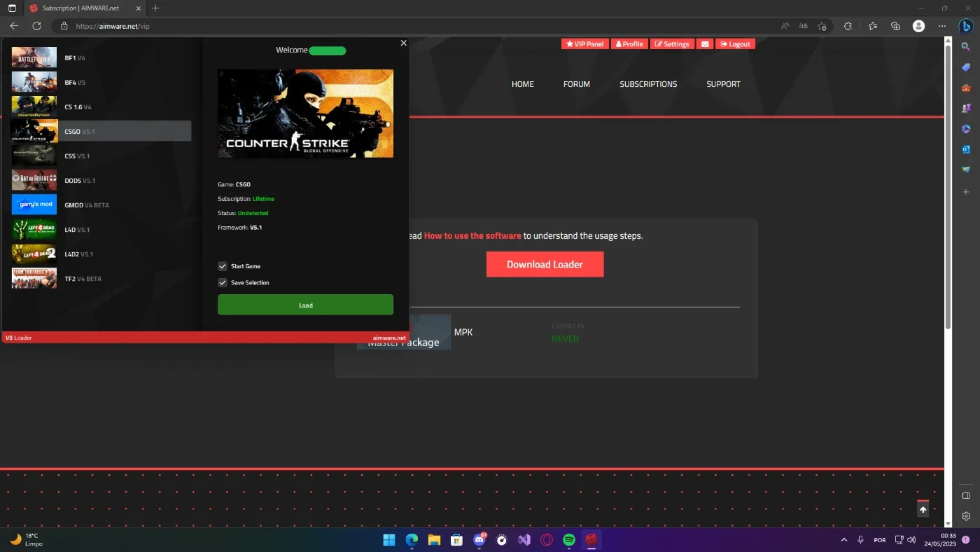Open Outlook in the Edge sidebar
This screenshot has height=552, width=980.
pyautogui.click(x=966, y=149)
